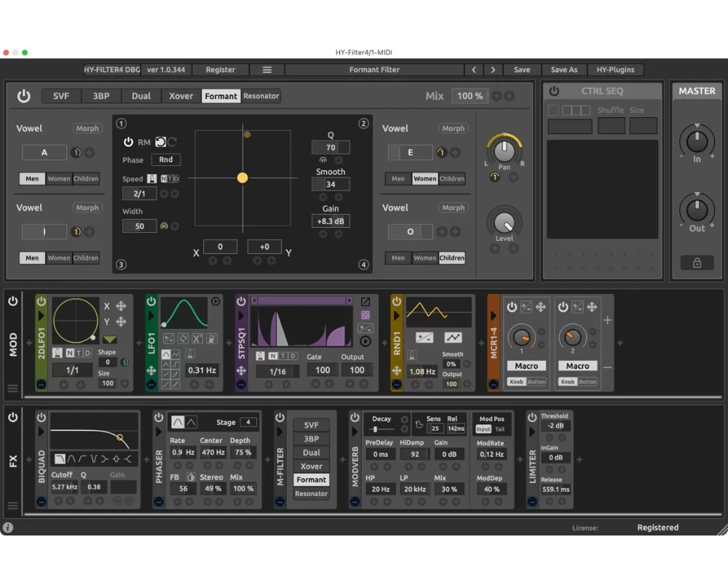Toggle the CTRL SEQ power button
This screenshot has height=582, width=728.
point(554,91)
